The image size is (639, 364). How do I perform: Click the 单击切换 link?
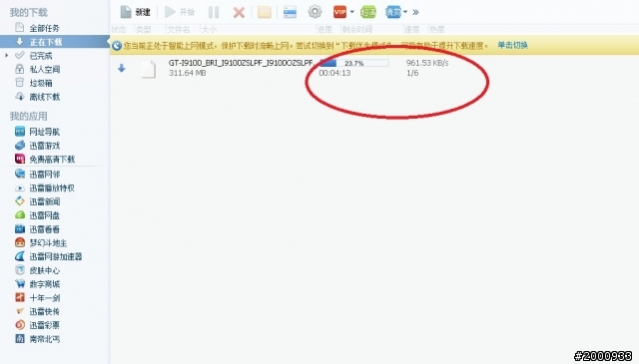click(512, 45)
